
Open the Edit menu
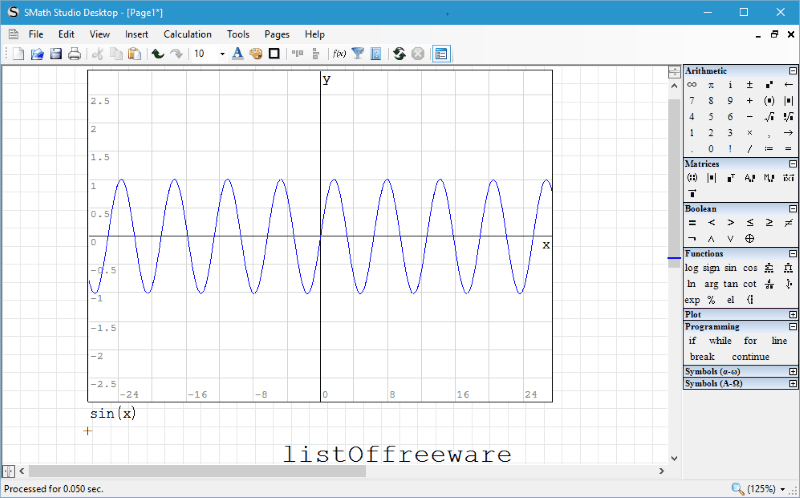(x=66, y=34)
